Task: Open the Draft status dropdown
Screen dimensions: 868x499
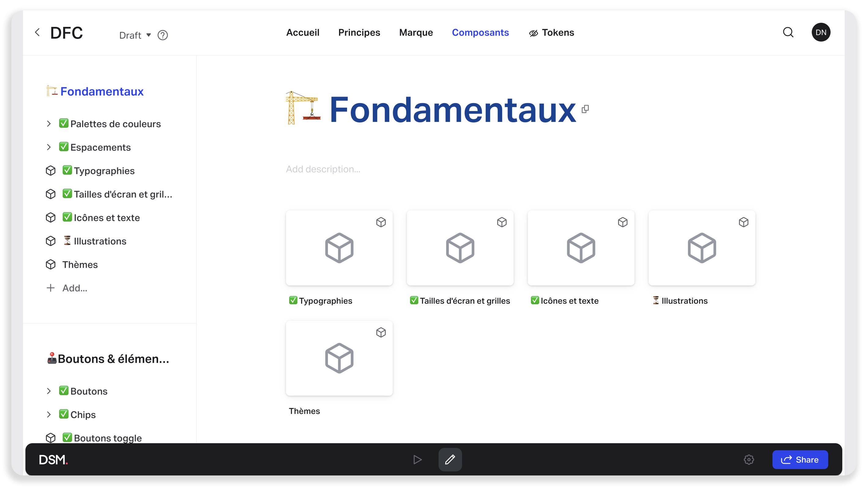Action: [x=135, y=35]
